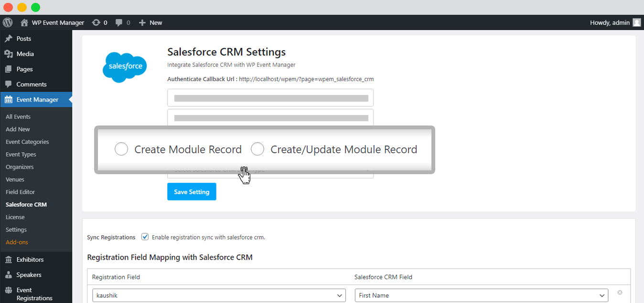
Task: Click the Posts pin icon
Action: (8, 39)
